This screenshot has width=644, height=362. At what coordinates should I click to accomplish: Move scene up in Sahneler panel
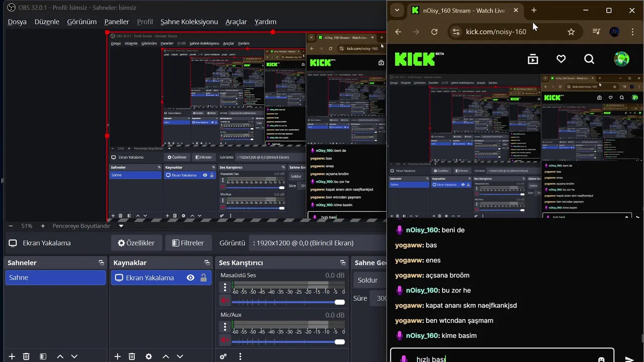coord(60,356)
